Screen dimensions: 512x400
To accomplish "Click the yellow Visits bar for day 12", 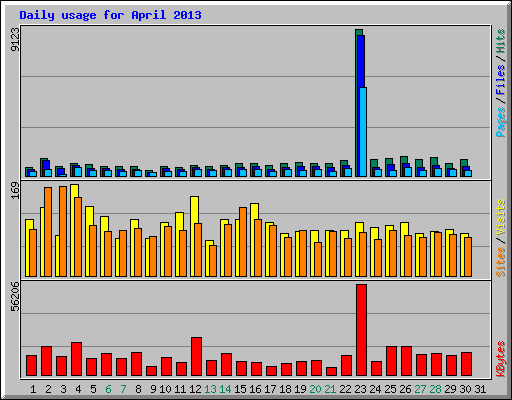I will click(x=195, y=236).
